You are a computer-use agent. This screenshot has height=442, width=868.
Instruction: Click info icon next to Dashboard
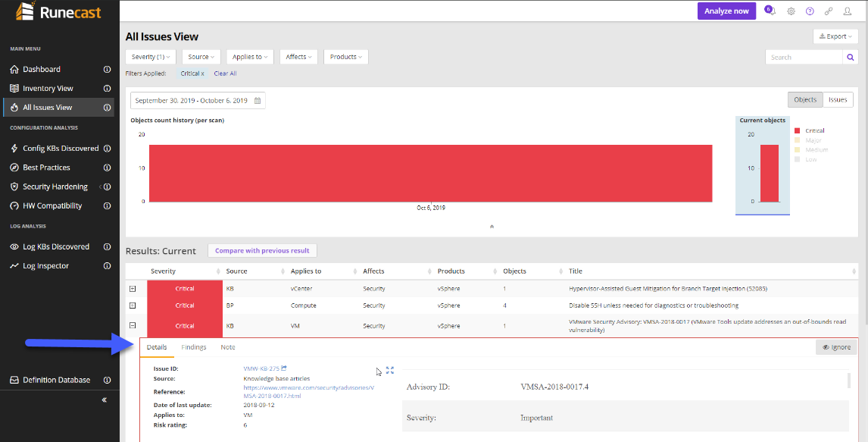tap(108, 69)
